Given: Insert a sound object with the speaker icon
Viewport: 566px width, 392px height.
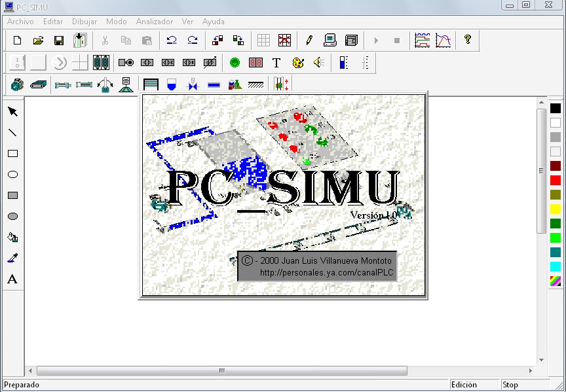Looking at the screenshot, I should click(319, 63).
